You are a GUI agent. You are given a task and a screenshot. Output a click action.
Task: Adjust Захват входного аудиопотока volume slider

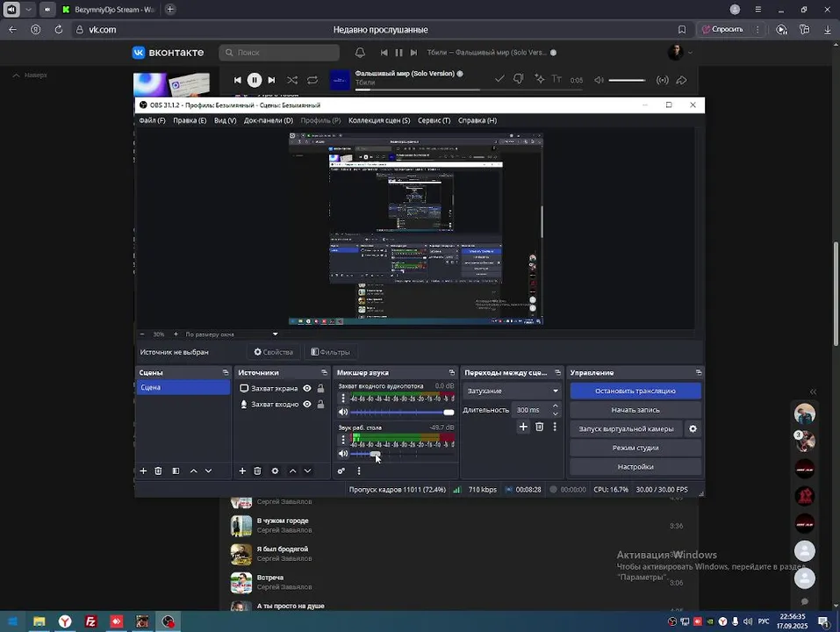(402, 412)
